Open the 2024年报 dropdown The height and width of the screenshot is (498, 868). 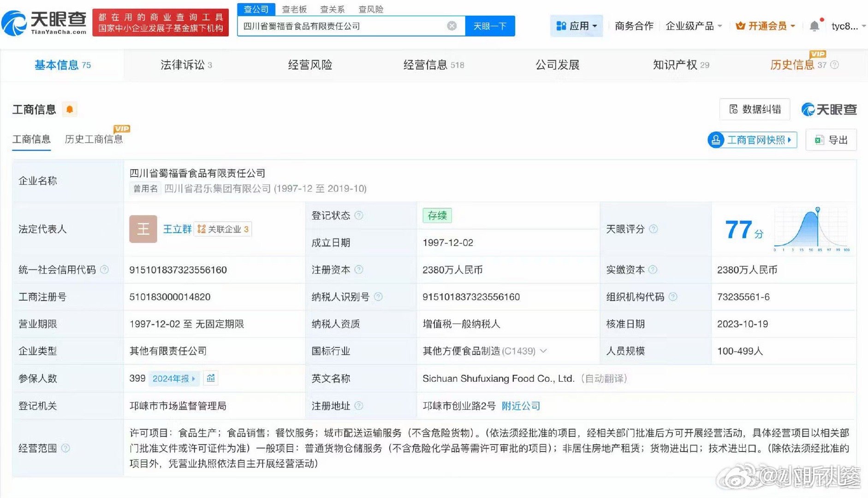tap(174, 378)
